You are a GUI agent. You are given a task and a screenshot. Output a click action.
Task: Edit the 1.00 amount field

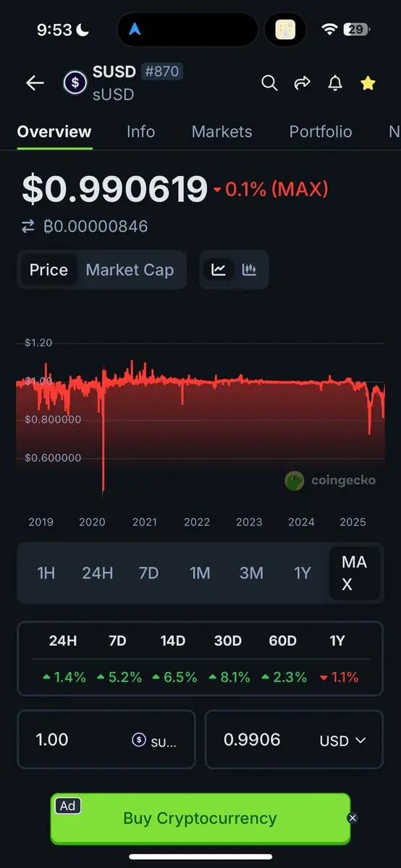(x=106, y=740)
